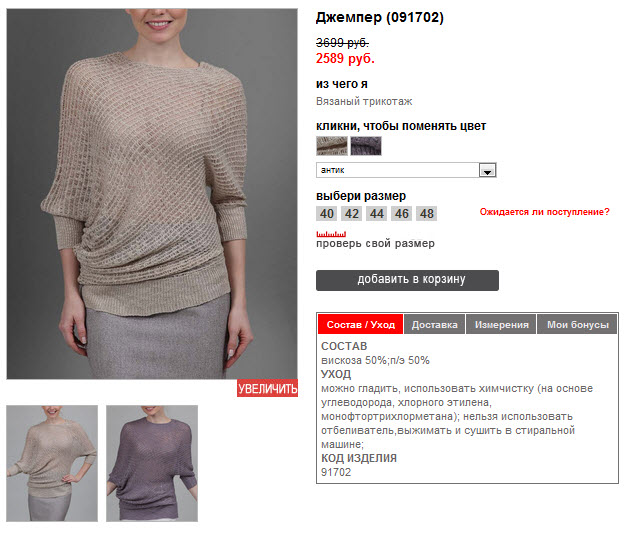The width and height of the screenshot is (629, 540).
Task: Select the beige color swatch
Action: click(332, 146)
